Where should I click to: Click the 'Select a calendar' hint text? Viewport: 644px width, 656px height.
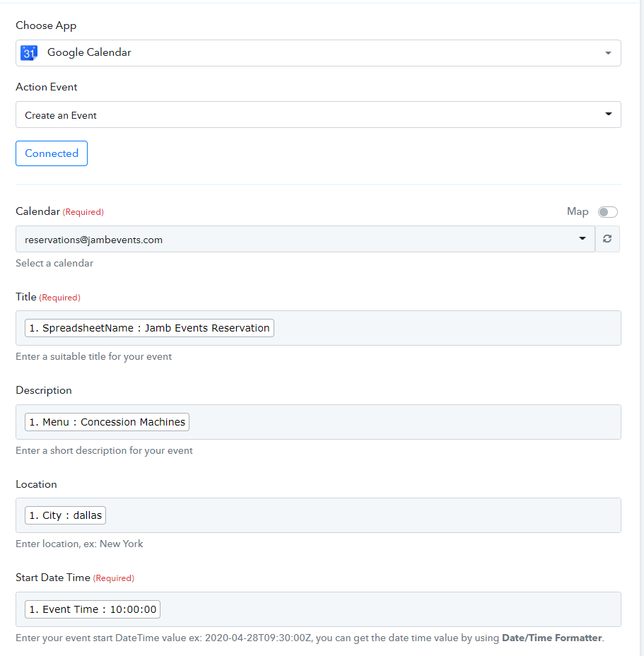tap(54, 264)
